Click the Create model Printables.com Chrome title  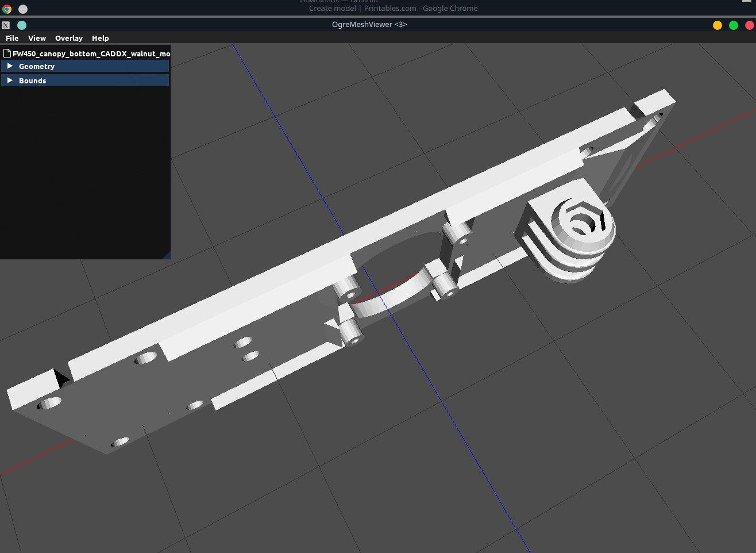tap(394, 8)
